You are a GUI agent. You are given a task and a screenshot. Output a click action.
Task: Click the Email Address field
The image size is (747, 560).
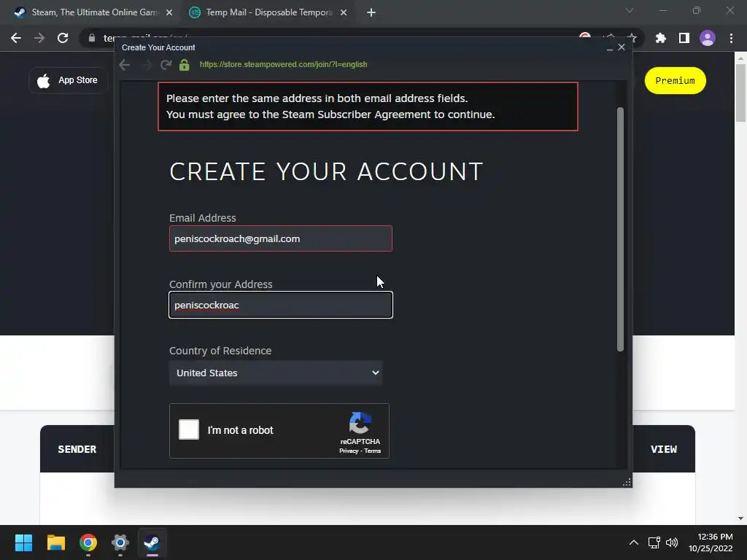[x=281, y=238]
